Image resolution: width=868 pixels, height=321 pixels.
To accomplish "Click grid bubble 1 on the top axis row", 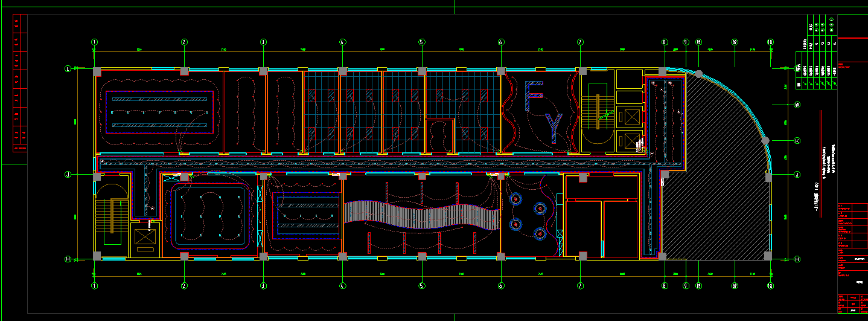I will pos(94,42).
